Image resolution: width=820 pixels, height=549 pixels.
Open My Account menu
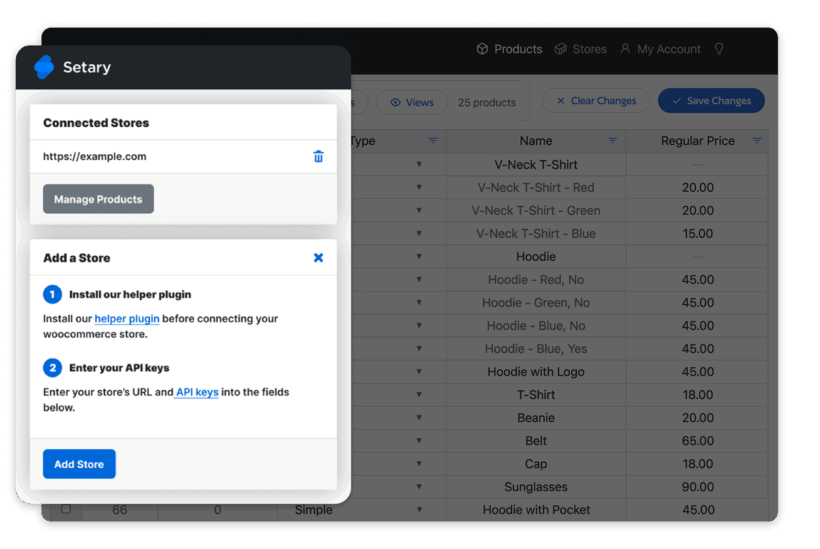[660, 49]
